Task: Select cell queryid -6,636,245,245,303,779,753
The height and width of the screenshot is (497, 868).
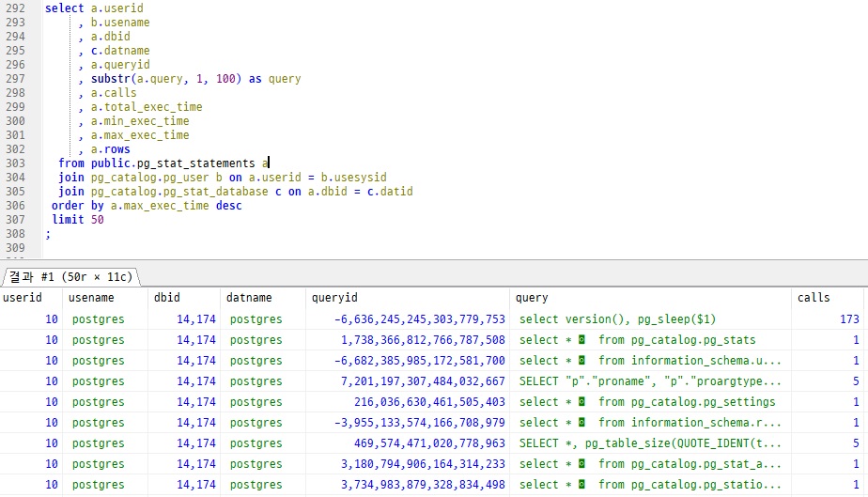Action: click(x=408, y=319)
